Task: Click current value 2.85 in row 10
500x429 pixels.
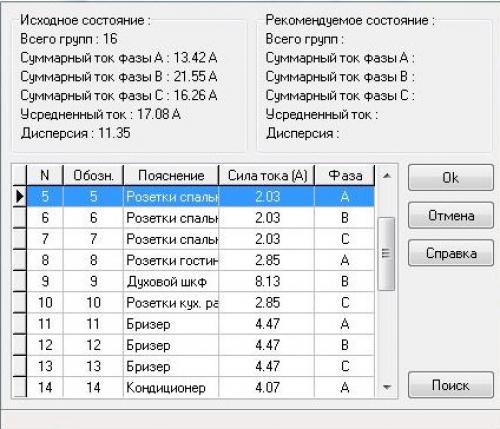Action: point(267,303)
